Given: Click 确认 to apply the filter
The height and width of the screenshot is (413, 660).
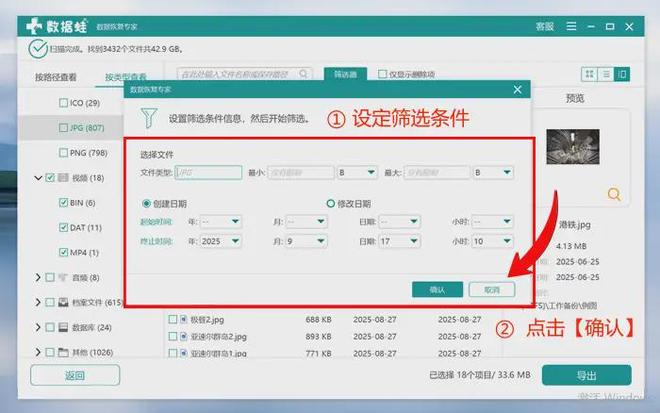Looking at the screenshot, I should point(437,290).
